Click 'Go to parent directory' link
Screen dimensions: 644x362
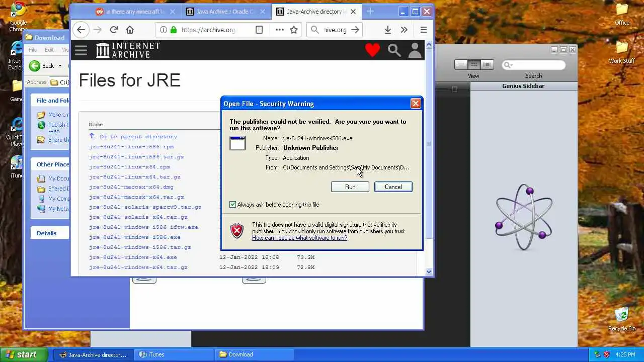[138, 137]
